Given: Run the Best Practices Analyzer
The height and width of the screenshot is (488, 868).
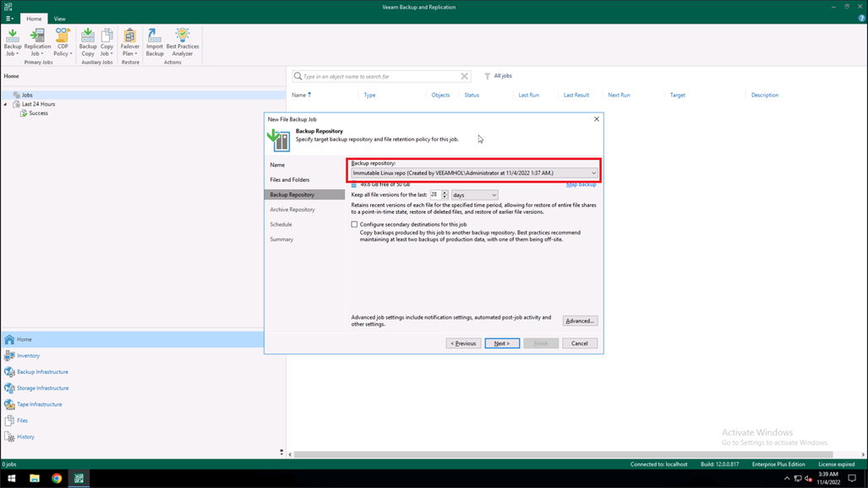Looking at the screenshot, I should point(182,42).
